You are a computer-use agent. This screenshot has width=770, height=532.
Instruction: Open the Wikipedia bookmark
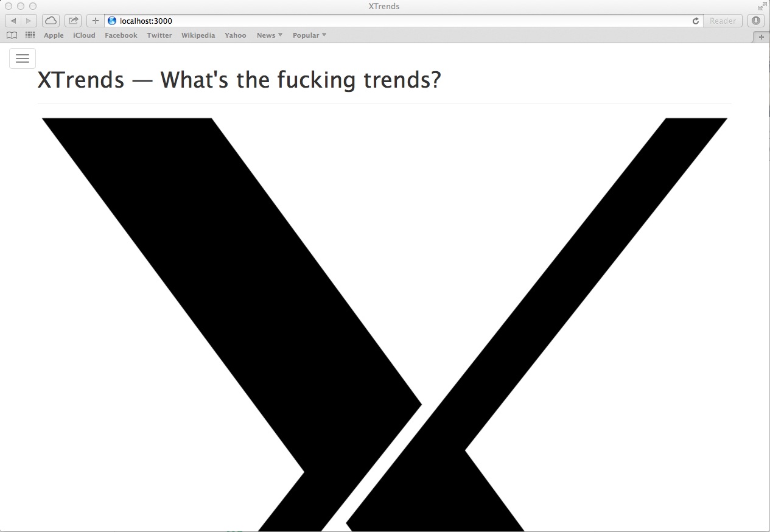[x=198, y=35]
